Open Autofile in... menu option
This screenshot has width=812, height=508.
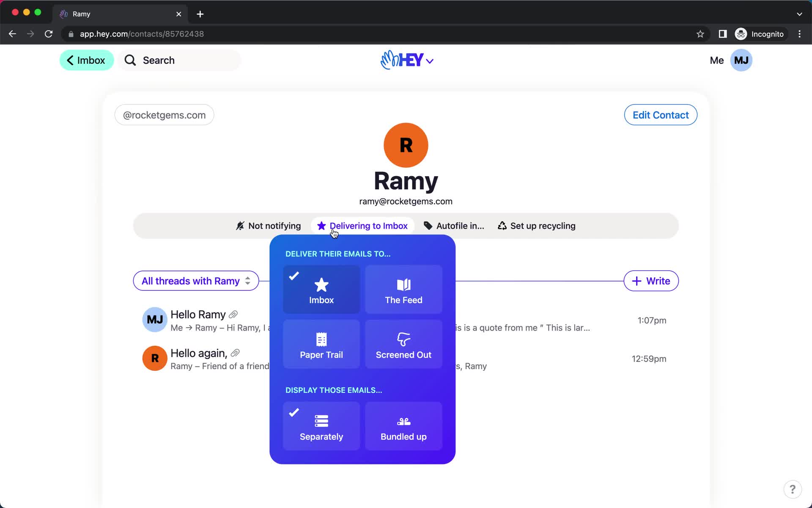(454, 225)
